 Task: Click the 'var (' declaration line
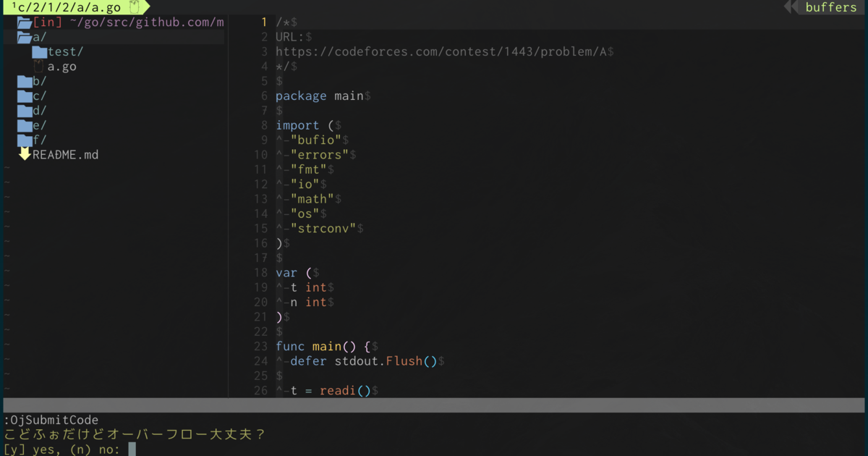tap(294, 273)
